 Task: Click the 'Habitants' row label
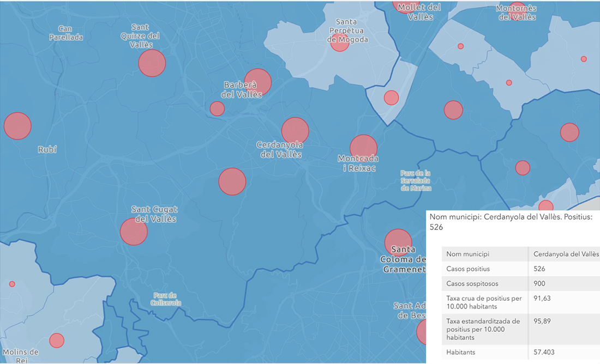point(461,352)
